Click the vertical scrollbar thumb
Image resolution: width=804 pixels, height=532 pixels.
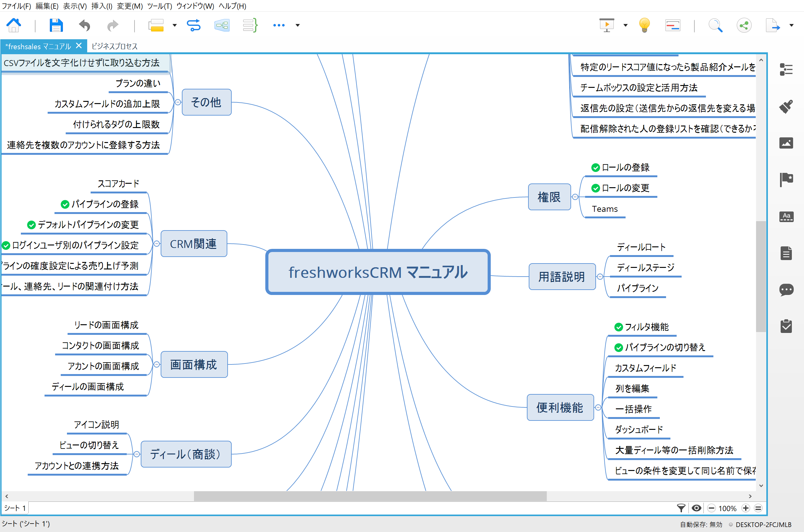[x=761, y=276]
